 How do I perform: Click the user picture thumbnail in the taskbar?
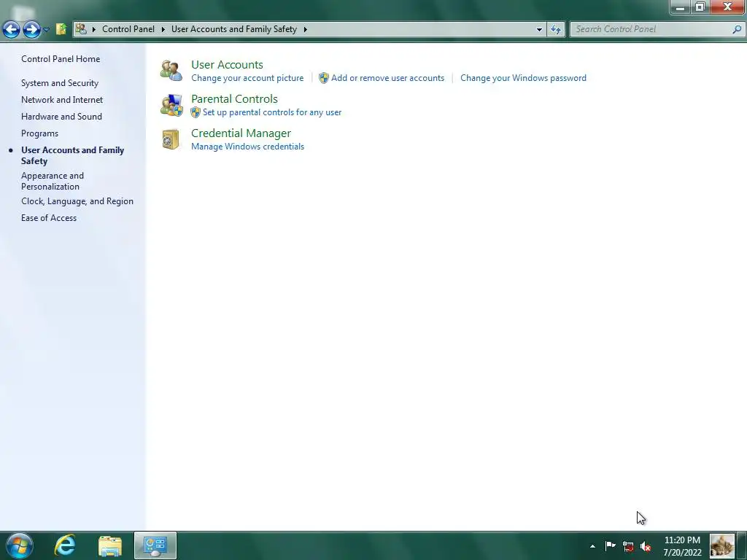[721, 545]
